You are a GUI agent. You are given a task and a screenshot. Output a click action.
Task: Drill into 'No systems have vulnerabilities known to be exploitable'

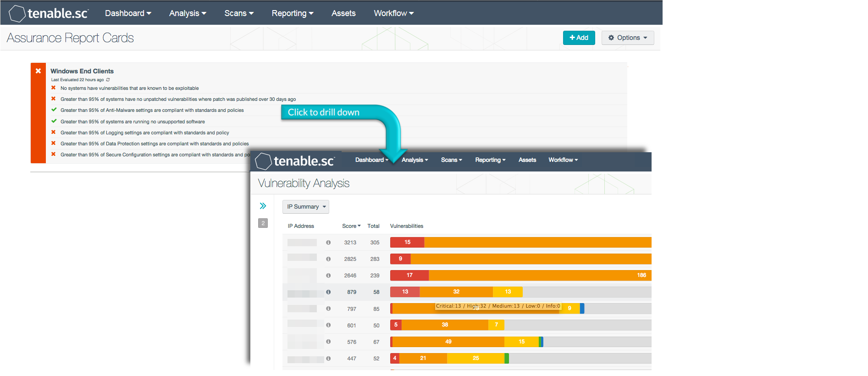click(x=130, y=88)
